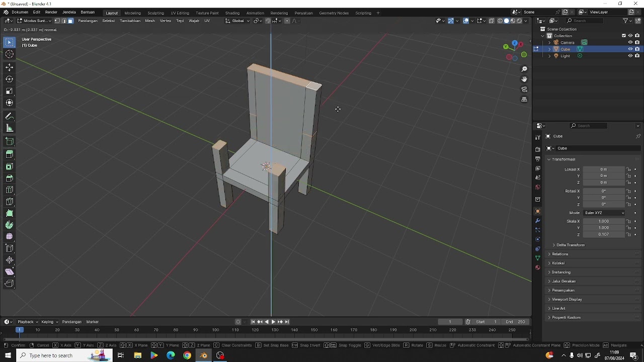Viewport: 644px width, 362px height.
Task: Open the Wajah menu in viewport header
Action: (x=194, y=21)
